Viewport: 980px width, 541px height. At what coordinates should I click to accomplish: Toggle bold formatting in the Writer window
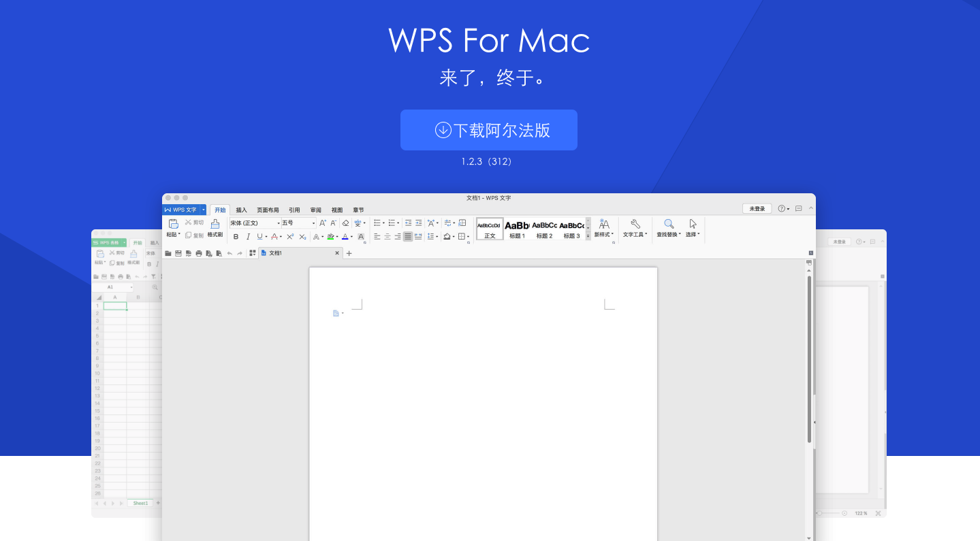236,237
